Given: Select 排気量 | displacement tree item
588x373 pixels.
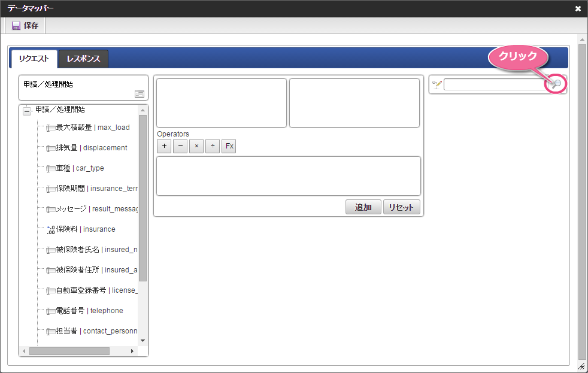Looking at the screenshot, I should pyautogui.click(x=92, y=148).
